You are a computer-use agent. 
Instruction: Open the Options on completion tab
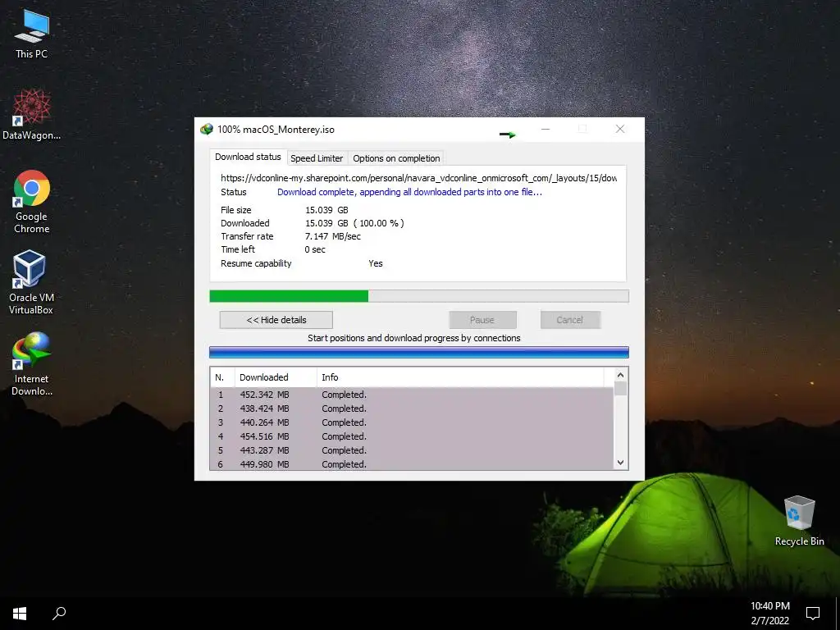click(x=396, y=158)
